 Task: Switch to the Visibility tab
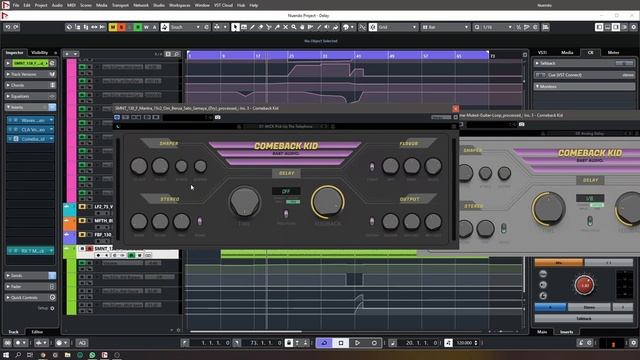[40, 53]
